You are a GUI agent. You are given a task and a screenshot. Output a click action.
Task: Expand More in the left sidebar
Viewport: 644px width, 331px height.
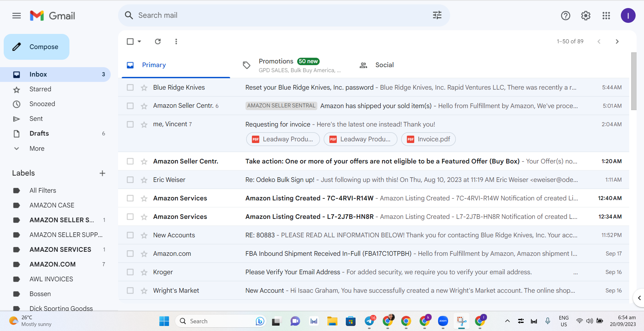click(x=37, y=148)
